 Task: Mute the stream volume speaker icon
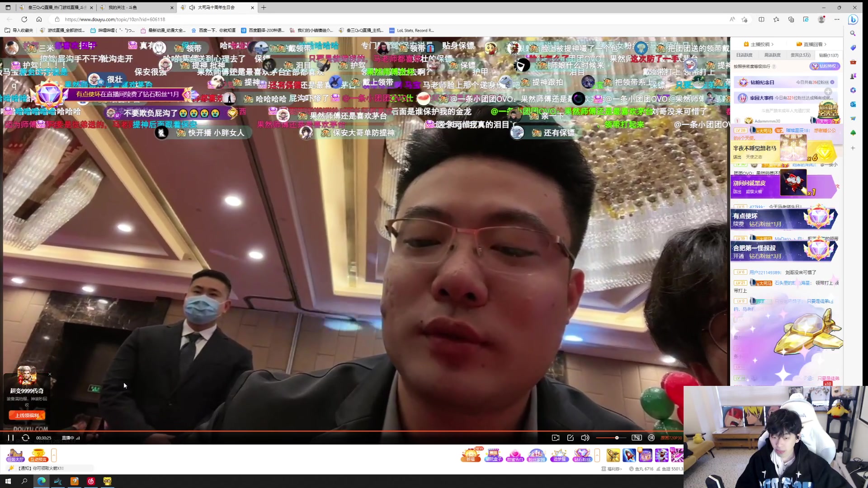click(x=586, y=437)
